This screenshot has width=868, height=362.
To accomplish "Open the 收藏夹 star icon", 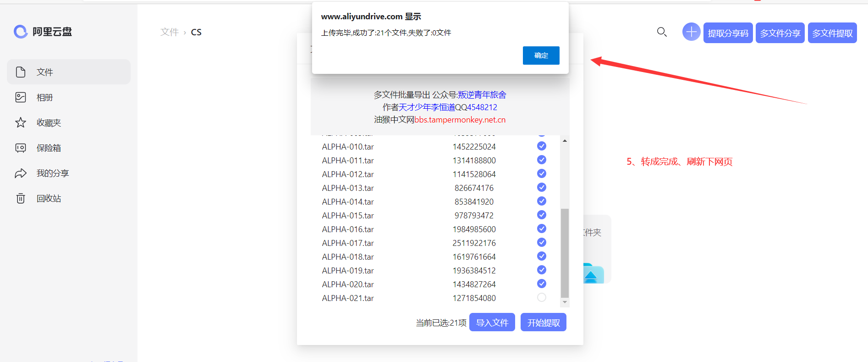I will pyautogui.click(x=21, y=123).
